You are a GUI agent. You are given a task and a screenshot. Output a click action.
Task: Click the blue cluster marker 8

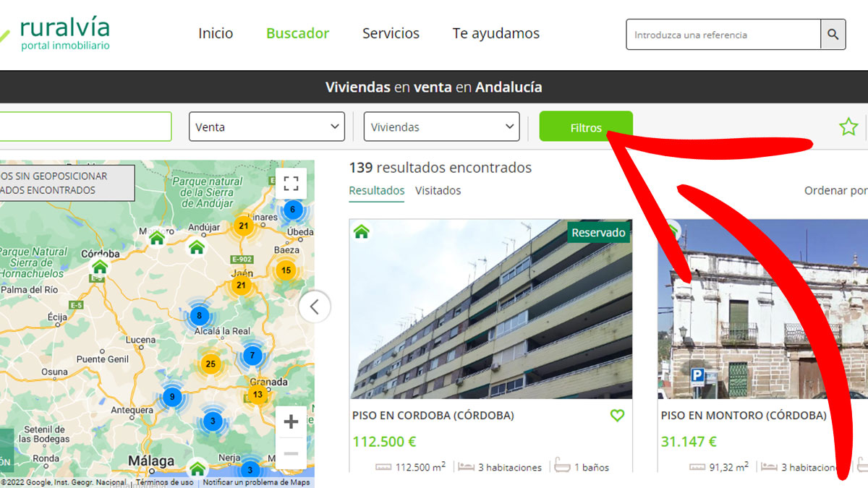point(199,316)
